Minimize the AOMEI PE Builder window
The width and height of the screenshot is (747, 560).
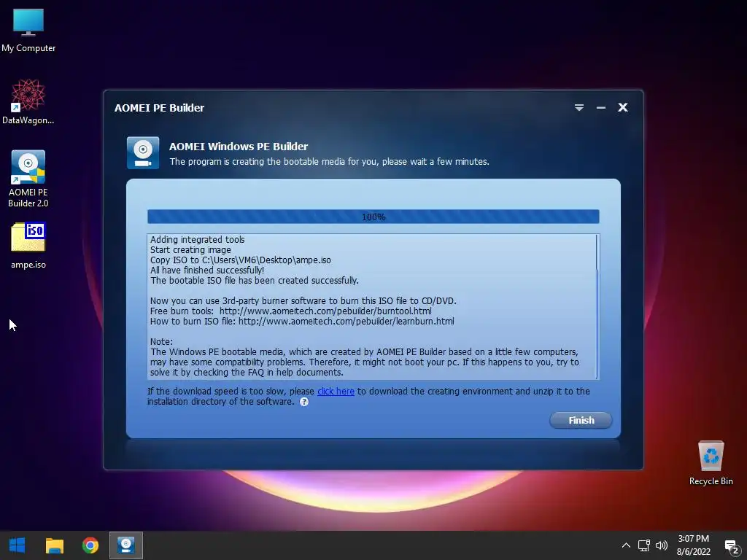click(601, 108)
